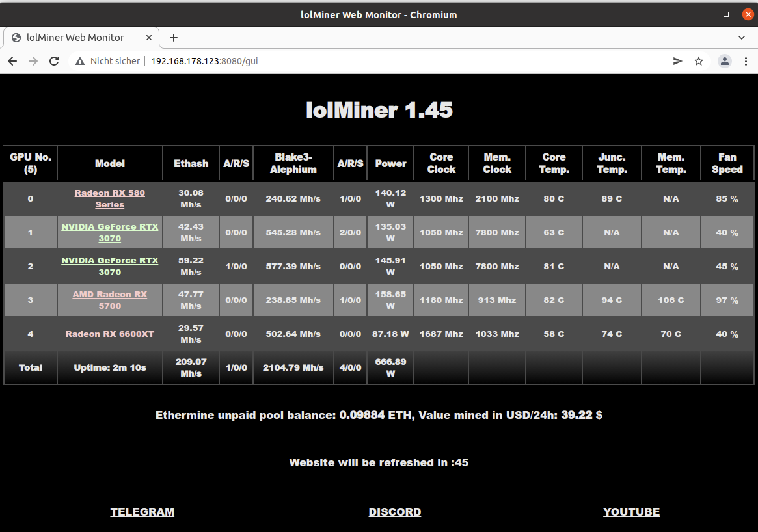Open the browser profile avatar
The image size is (758, 532).
click(x=724, y=61)
